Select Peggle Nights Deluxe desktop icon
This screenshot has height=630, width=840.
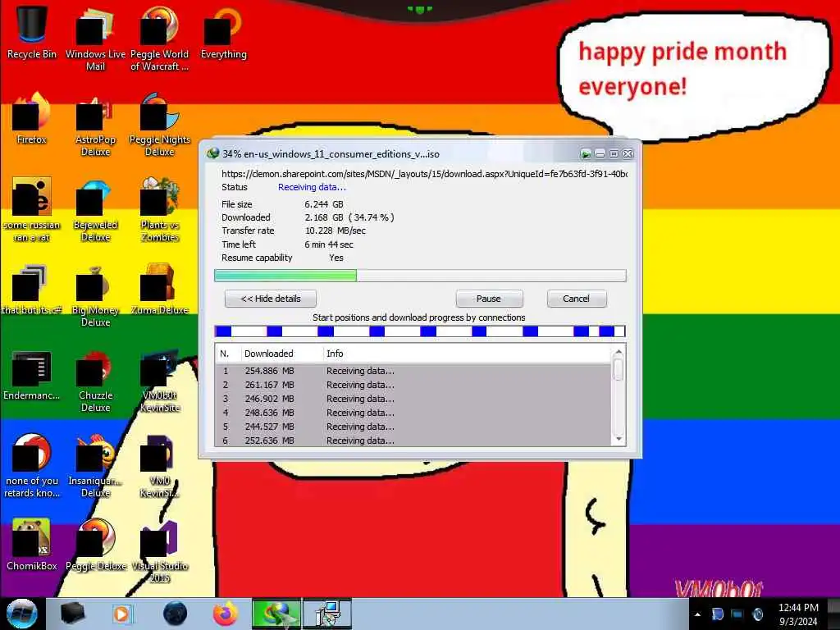(159, 125)
